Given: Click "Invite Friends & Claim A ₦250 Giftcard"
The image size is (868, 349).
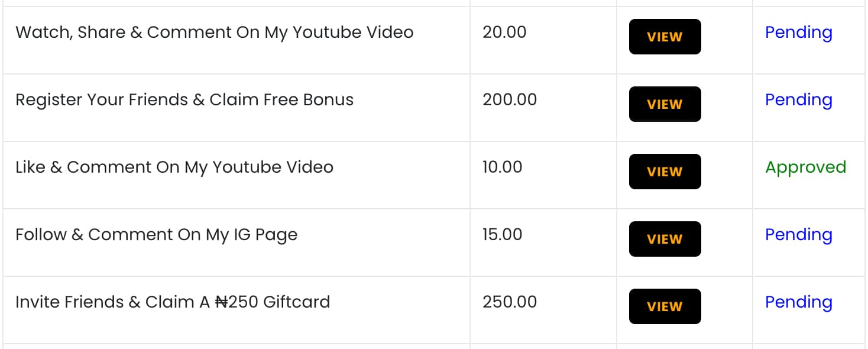Looking at the screenshot, I should (173, 302).
